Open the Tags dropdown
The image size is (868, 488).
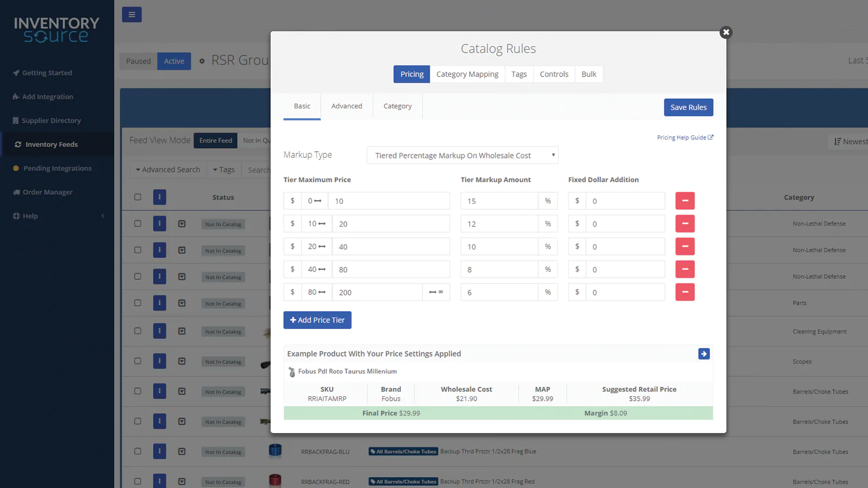pos(224,169)
